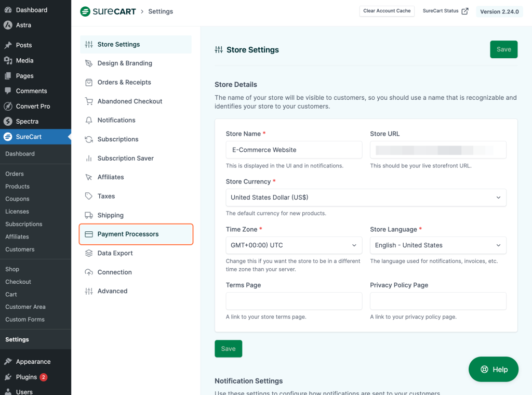Viewport: 532px width, 395px height.
Task: Click Clear Account Cache
Action: coord(387,10)
